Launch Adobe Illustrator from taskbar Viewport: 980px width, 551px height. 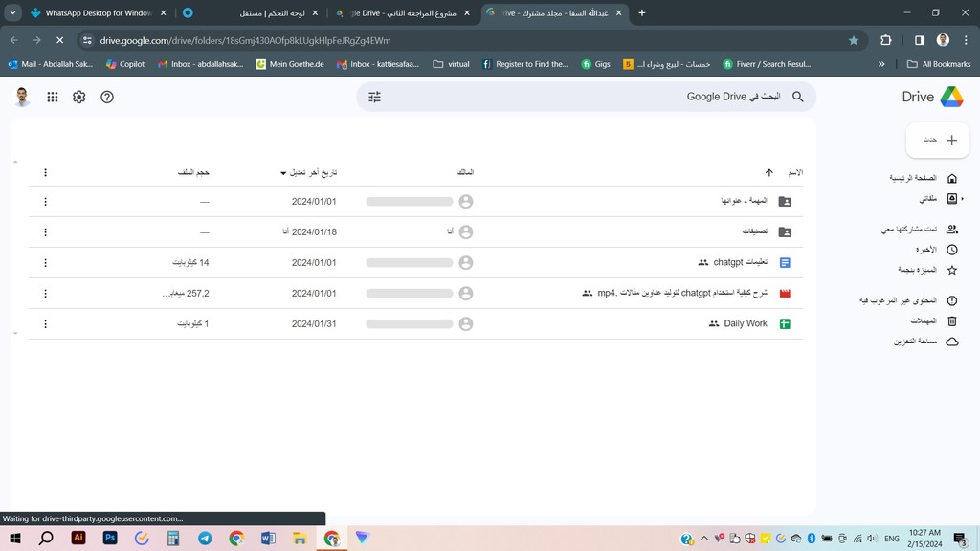coord(78,538)
